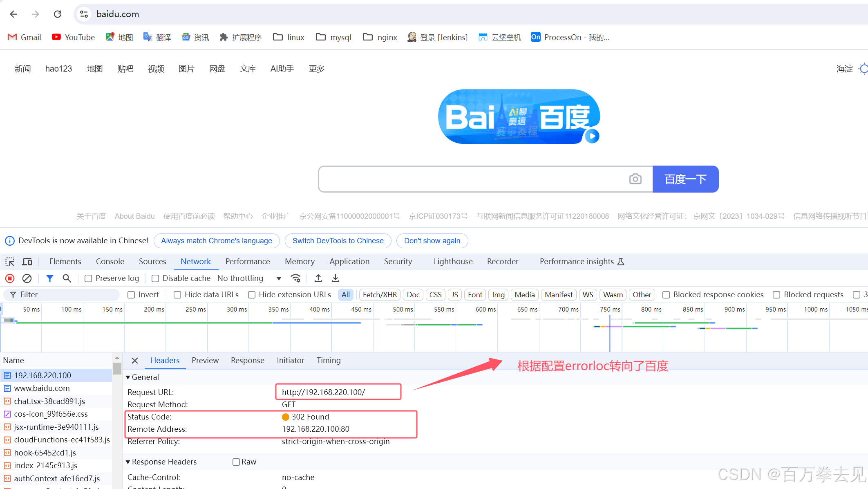Open the nginx bookmark folder
868x489 pixels.
(x=380, y=37)
